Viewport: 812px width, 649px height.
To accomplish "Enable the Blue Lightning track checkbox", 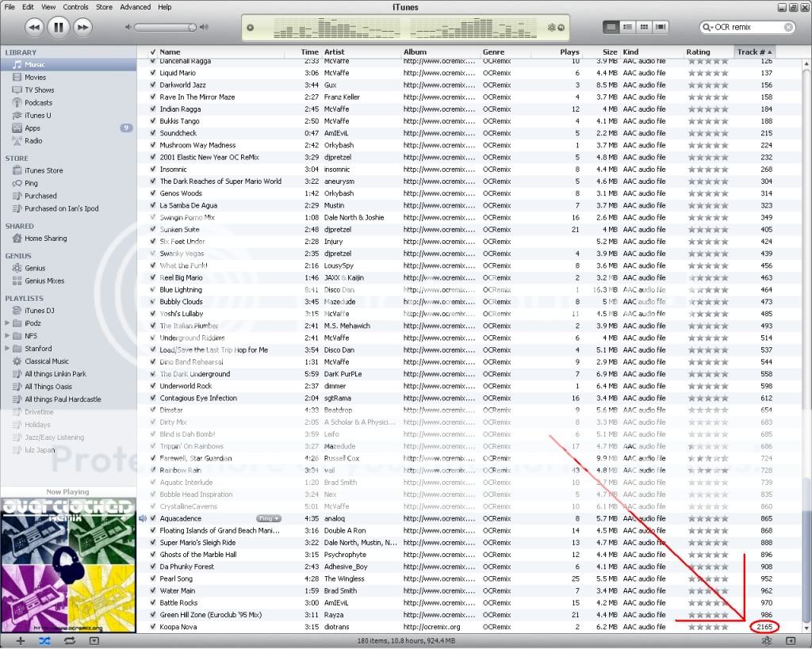I will point(155,289).
